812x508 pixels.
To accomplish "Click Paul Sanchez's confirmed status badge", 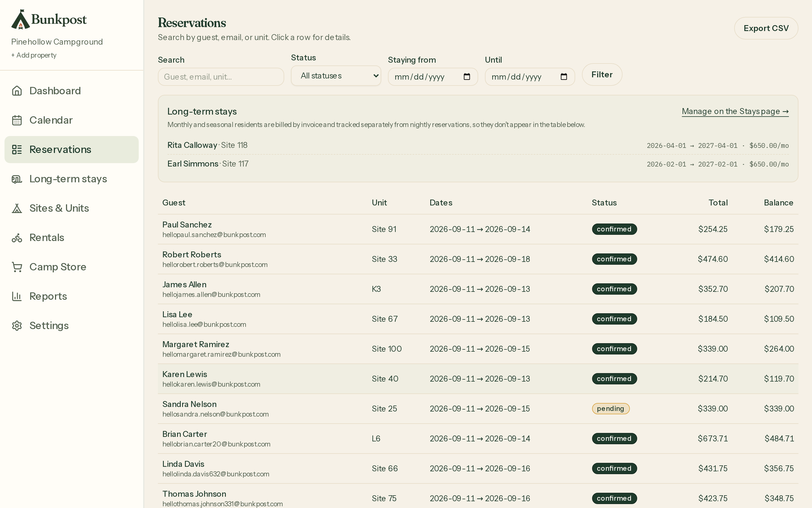I will tap(614, 229).
